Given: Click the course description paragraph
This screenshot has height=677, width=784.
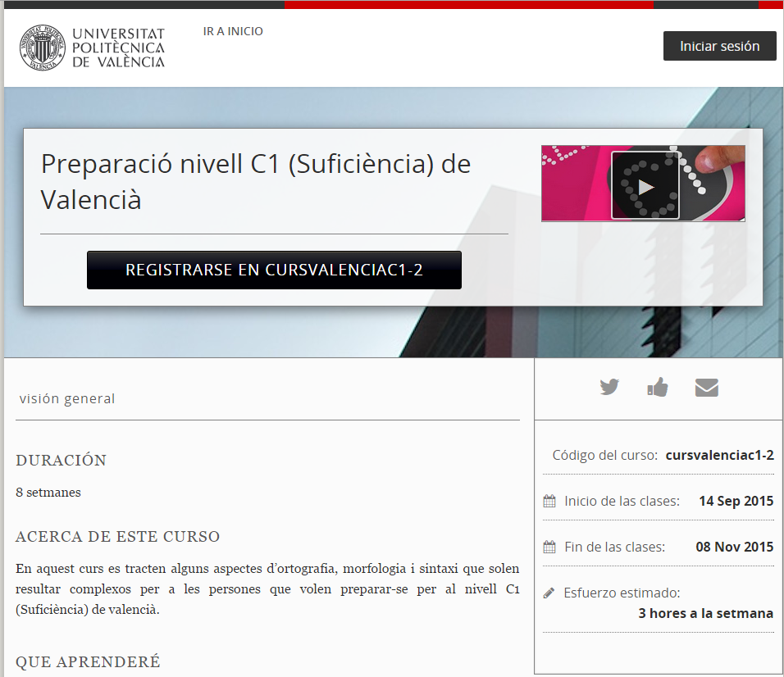Looking at the screenshot, I should (x=267, y=589).
